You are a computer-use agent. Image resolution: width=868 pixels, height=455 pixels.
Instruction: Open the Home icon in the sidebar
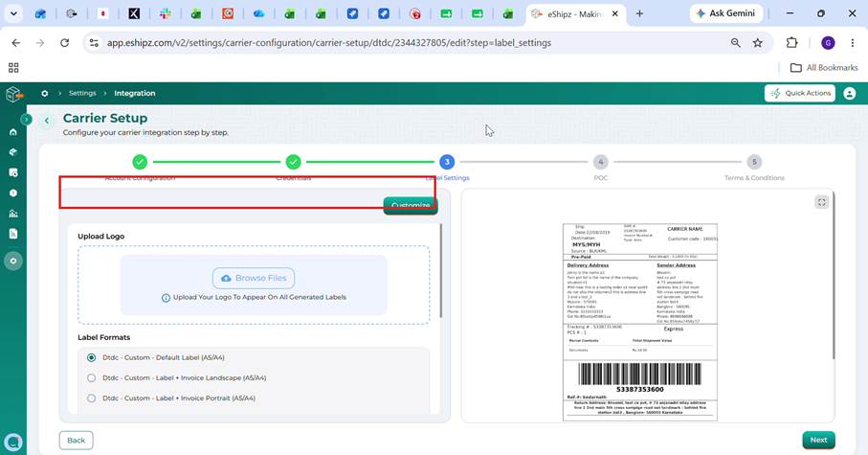tap(13, 132)
